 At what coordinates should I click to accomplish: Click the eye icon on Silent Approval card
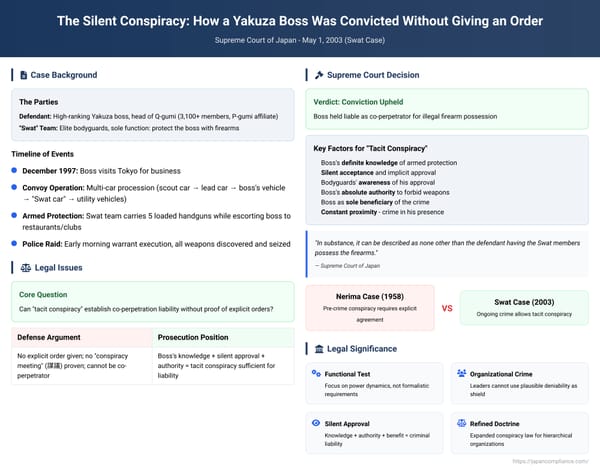point(316,423)
